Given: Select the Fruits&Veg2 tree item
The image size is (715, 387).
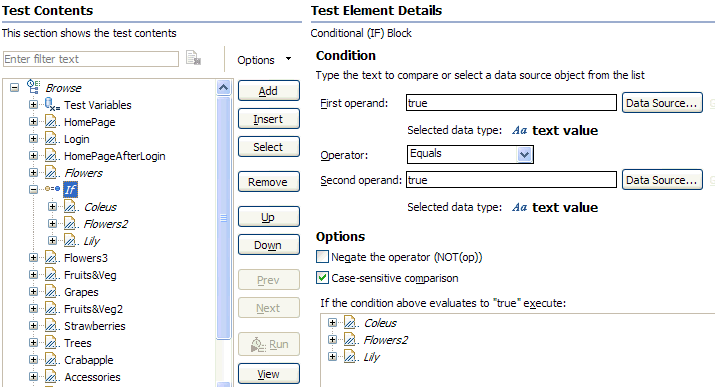Looking at the screenshot, I should coord(93,309).
